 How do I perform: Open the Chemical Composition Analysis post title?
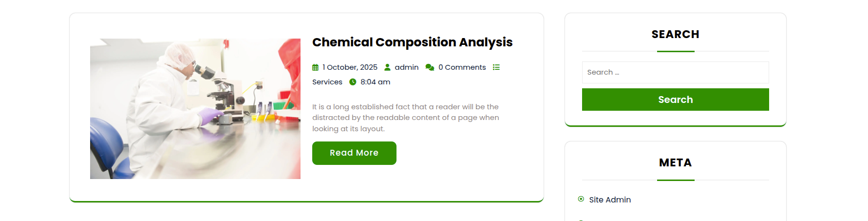point(412,42)
